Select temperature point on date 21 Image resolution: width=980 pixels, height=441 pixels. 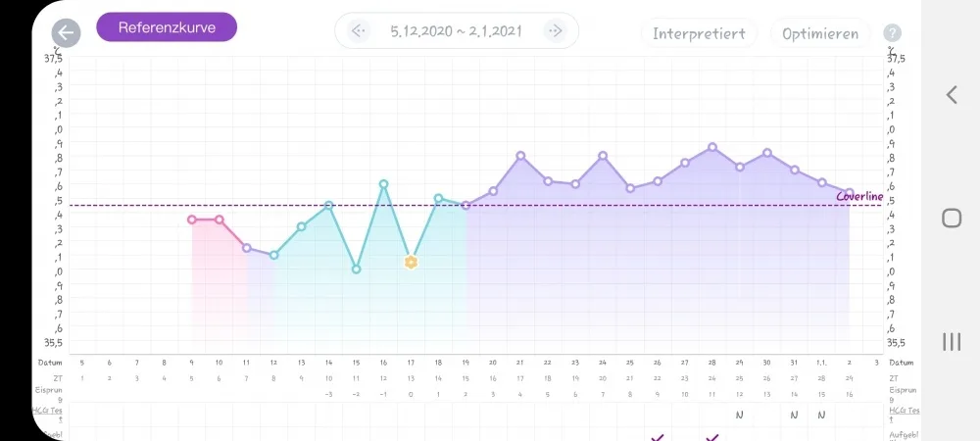(x=520, y=156)
